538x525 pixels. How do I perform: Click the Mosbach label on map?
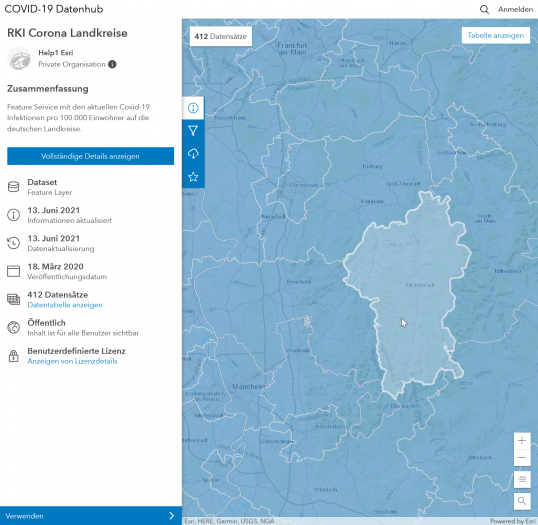coord(480,457)
